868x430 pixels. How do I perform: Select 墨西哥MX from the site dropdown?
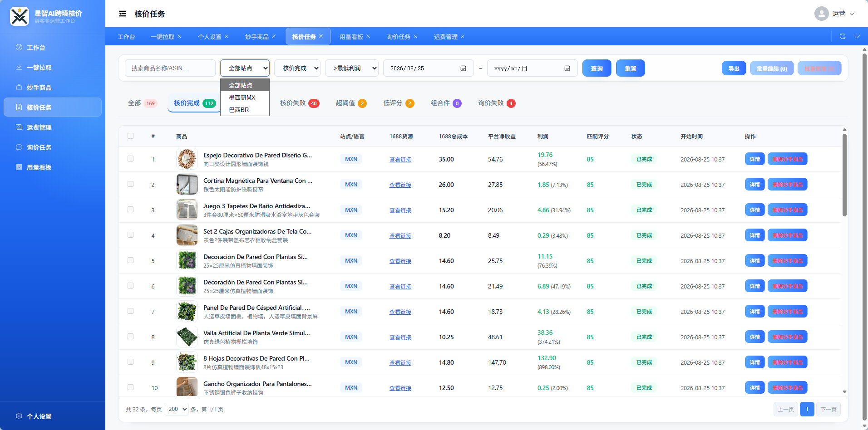[245, 98]
